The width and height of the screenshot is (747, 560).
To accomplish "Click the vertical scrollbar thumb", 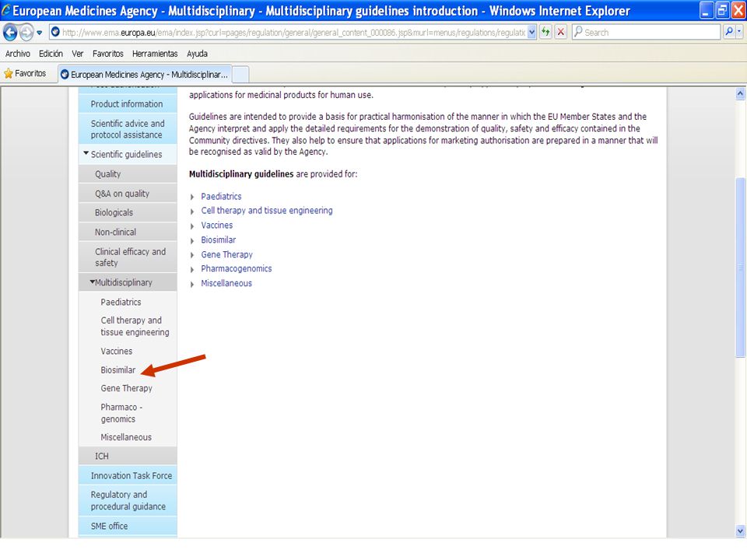I will click(740, 267).
